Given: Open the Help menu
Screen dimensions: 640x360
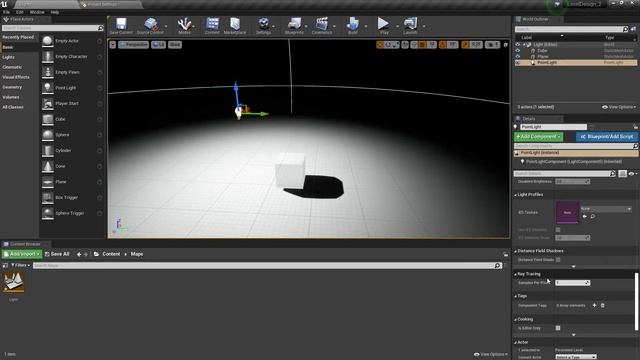Looking at the screenshot, I should [x=55, y=12].
